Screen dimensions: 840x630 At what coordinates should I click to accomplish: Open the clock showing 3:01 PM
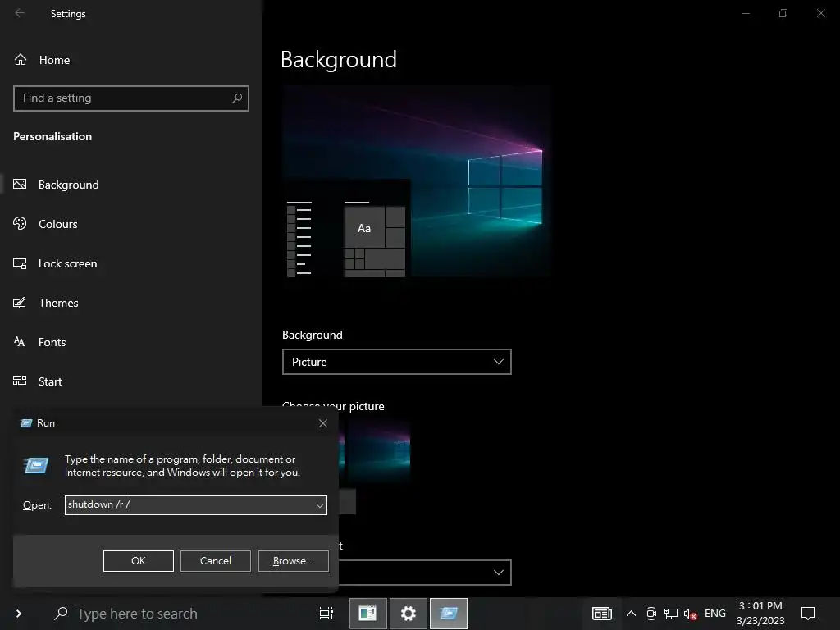click(x=760, y=614)
